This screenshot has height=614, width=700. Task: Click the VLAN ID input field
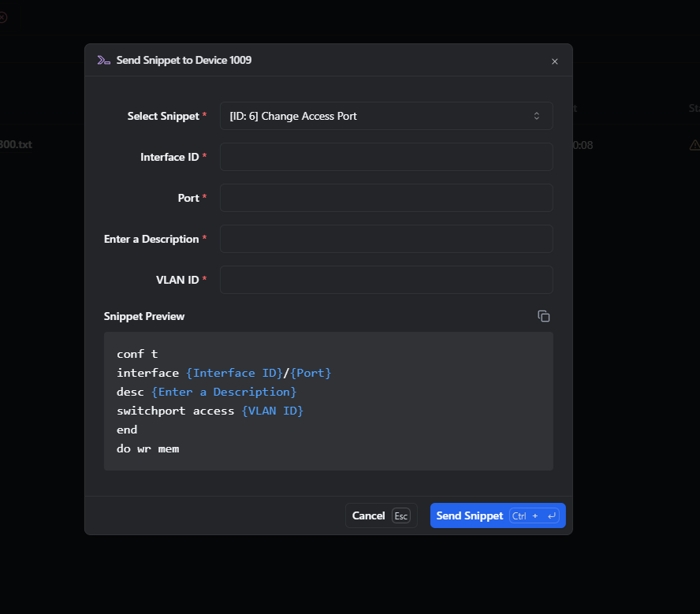[x=386, y=281]
